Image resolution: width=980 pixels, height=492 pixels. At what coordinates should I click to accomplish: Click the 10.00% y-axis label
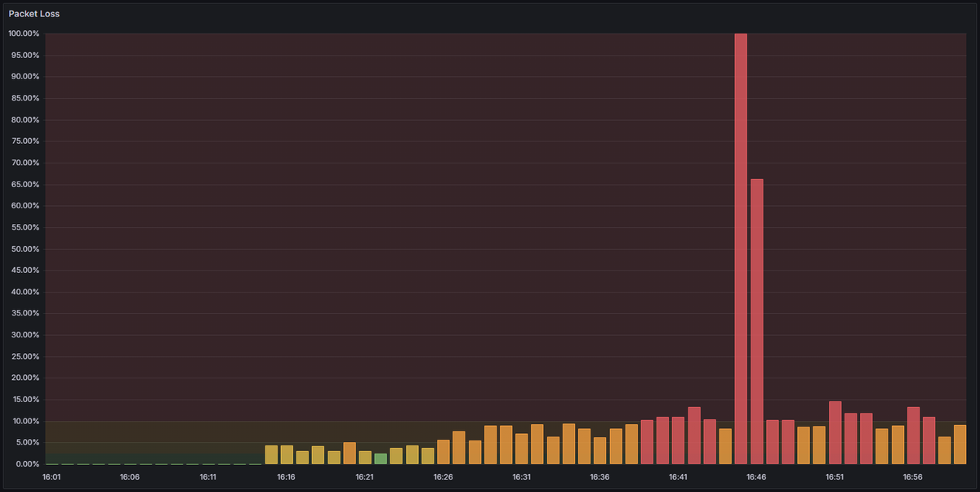[x=25, y=421]
